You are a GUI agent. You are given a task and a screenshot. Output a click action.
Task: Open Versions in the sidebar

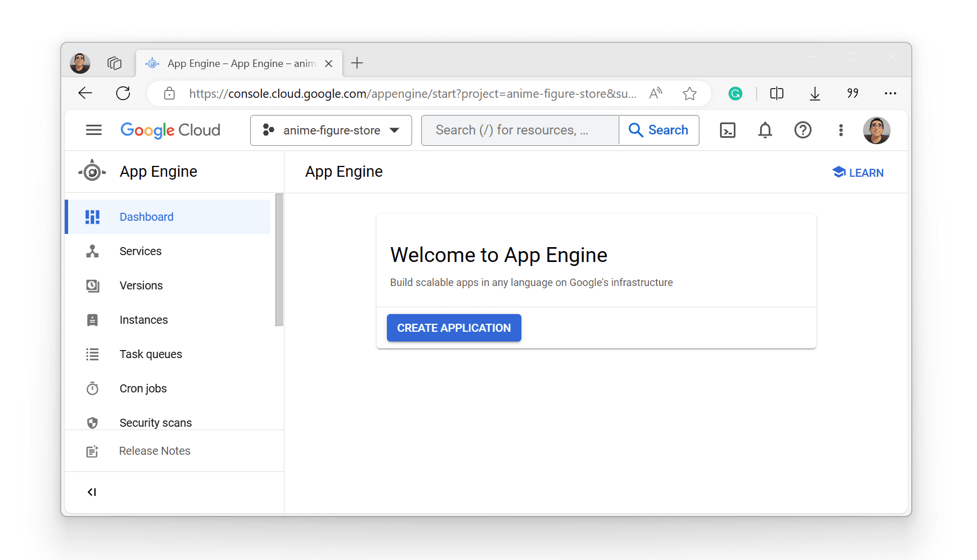point(168,285)
